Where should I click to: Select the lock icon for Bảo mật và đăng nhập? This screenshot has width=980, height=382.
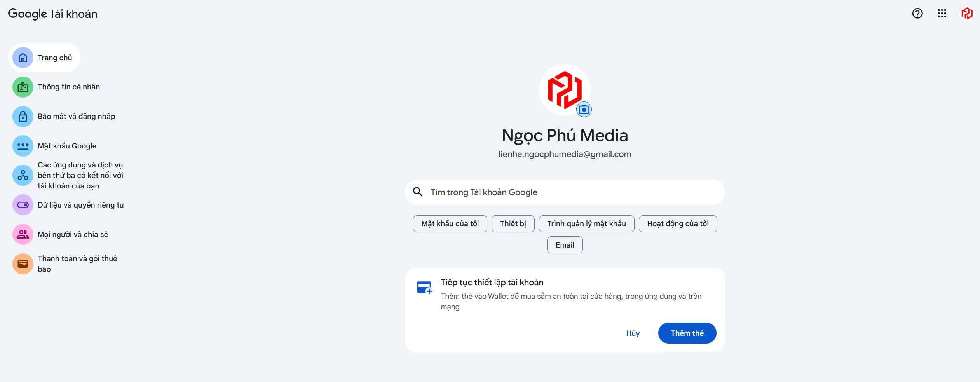[x=23, y=116]
